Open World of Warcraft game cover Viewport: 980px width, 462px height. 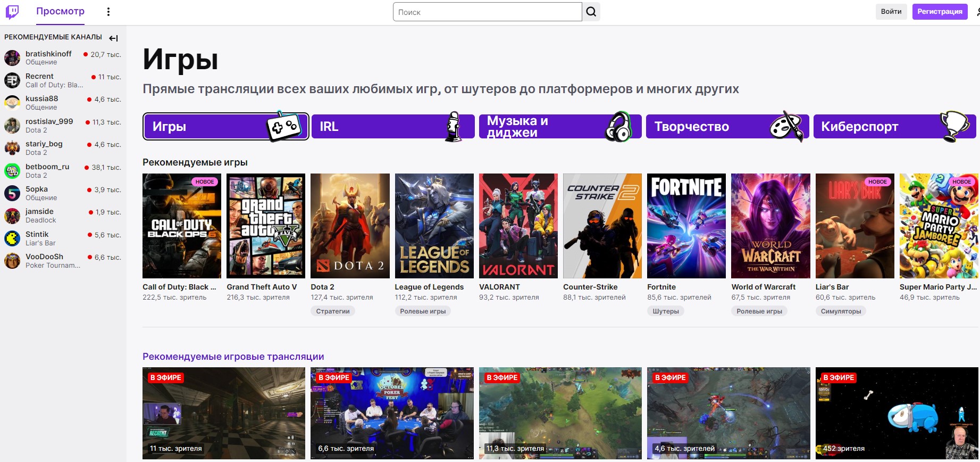click(x=771, y=226)
